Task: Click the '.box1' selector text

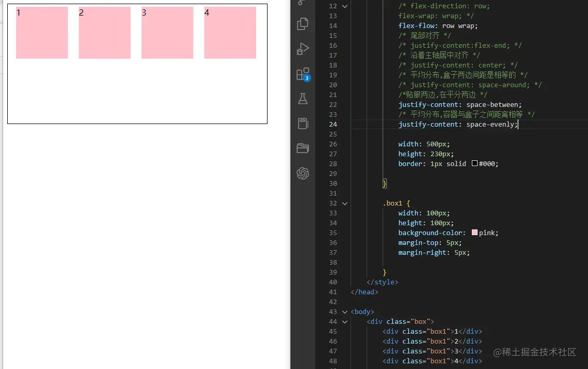Action: click(x=392, y=203)
